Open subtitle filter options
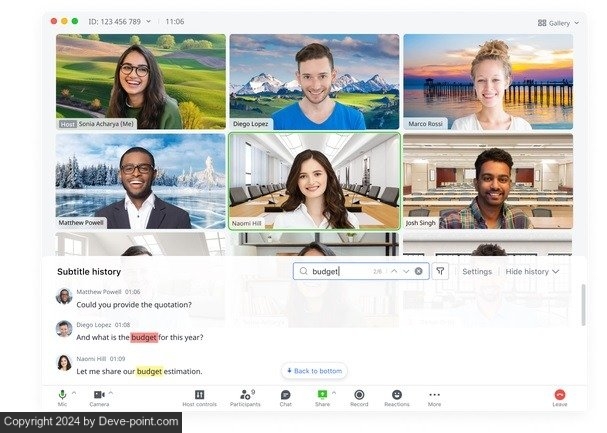 [x=441, y=271]
